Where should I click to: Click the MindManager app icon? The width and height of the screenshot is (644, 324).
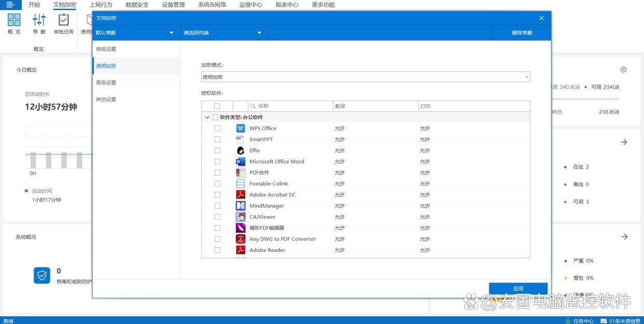[241, 206]
